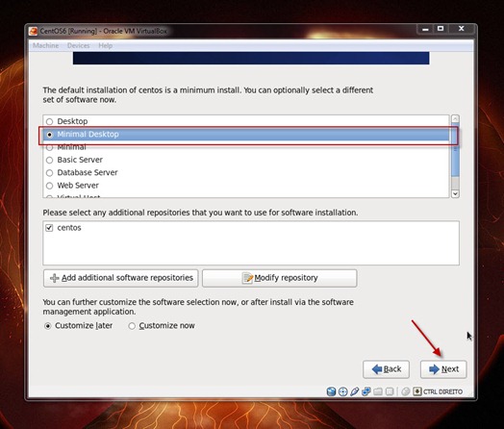This screenshot has width=504, height=429.
Task: Open the Help menu
Action: [x=106, y=45]
